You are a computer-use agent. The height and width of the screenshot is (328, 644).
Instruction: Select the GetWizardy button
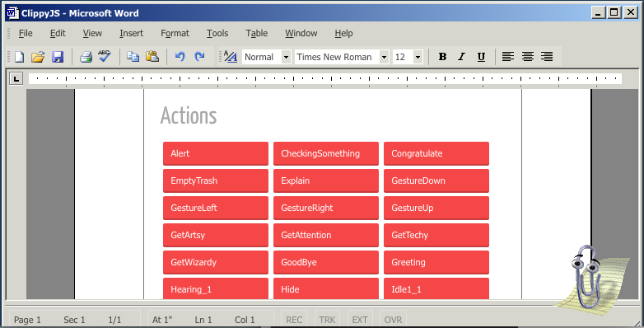click(x=216, y=262)
